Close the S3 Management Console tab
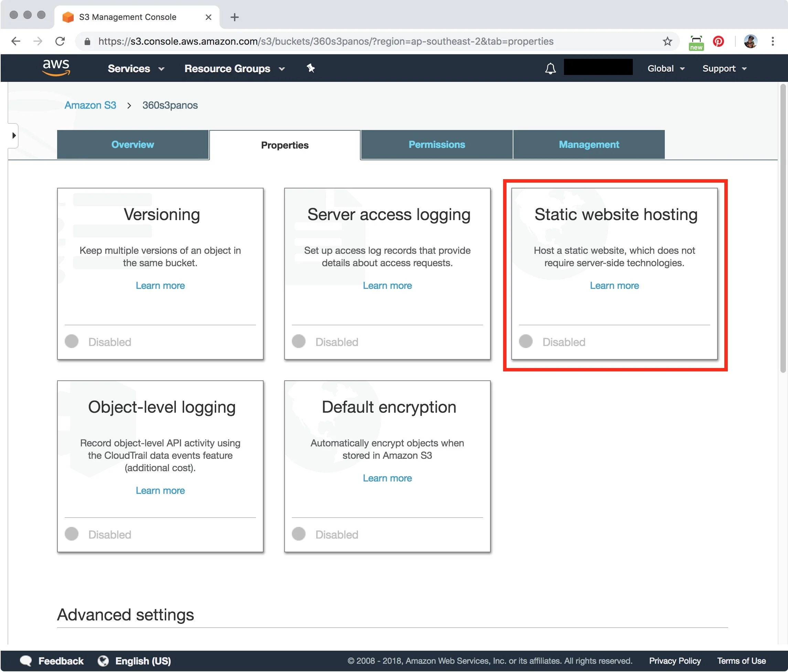Viewport: 788px width, 672px height. pyautogui.click(x=208, y=17)
